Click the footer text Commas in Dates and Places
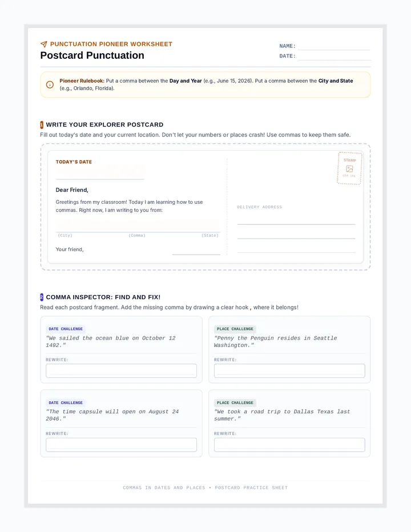Viewport: 411px width, 532px height. pyautogui.click(x=164, y=487)
